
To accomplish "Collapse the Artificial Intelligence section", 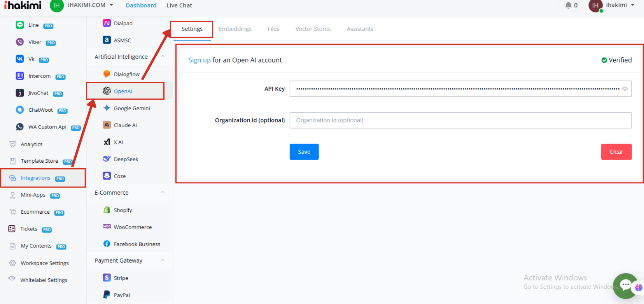I will coord(163,56).
